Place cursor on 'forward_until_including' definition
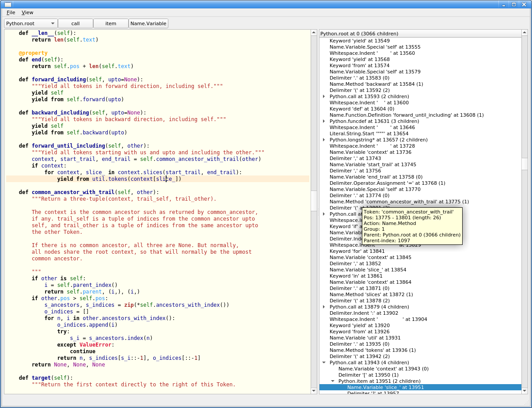This screenshot has width=532, height=408. point(68,146)
